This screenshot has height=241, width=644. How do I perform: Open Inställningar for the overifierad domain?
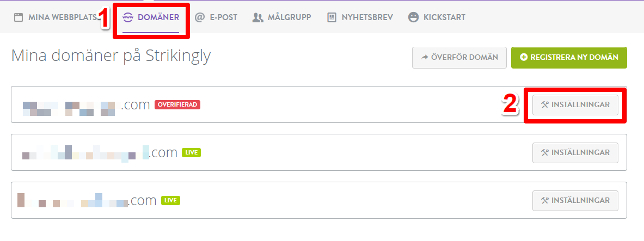[x=575, y=104]
